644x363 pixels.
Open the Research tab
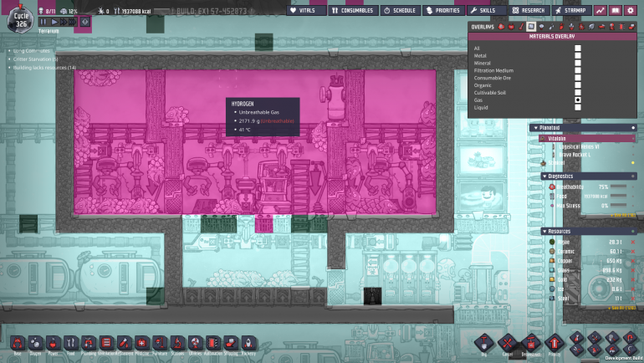tap(529, 10)
